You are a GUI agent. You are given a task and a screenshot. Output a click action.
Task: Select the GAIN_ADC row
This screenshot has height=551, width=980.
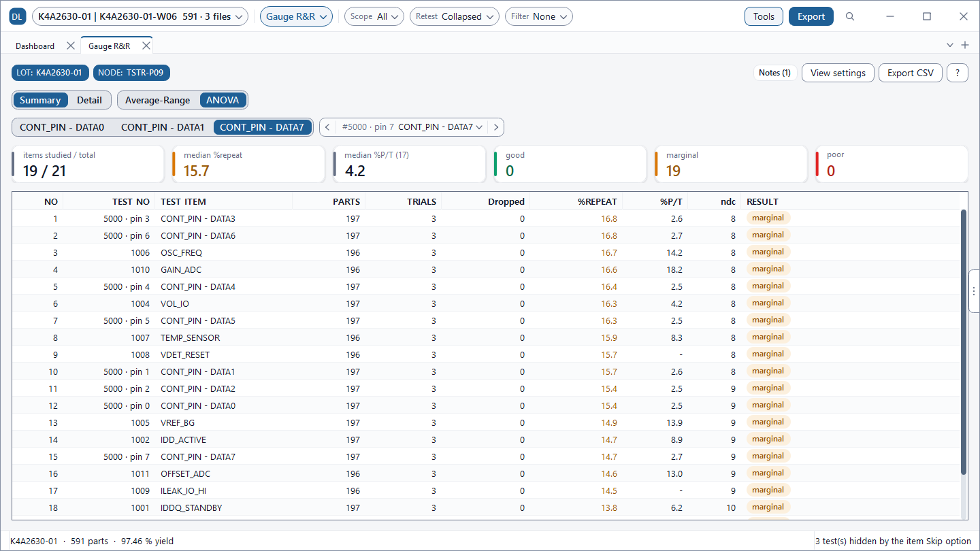(485, 269)
